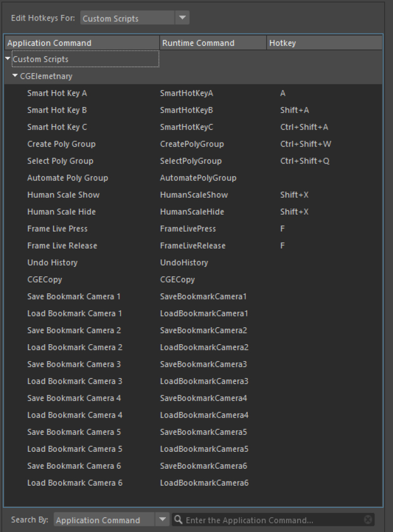Select the Create Poly Group row
This screenshot has width=393, height=532.
click(61, 144)
